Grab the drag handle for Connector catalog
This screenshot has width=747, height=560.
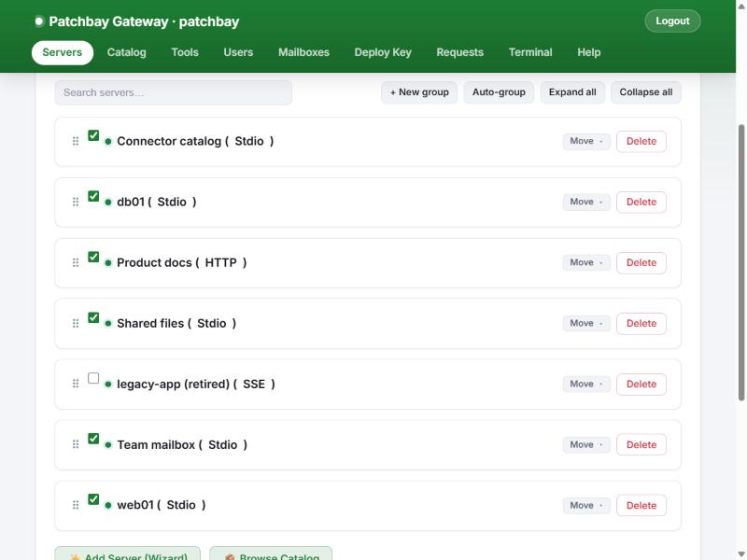(76, 142)
